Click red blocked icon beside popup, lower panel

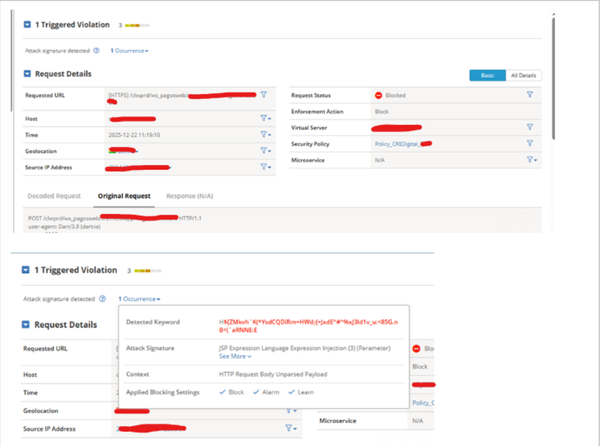tap(416, 348)
